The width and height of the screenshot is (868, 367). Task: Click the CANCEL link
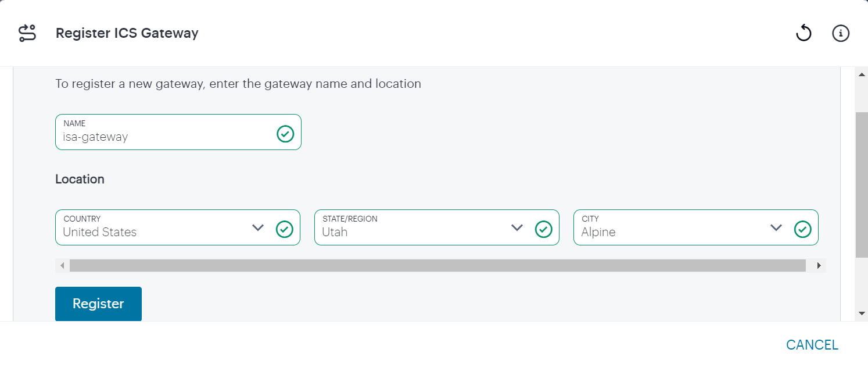click(x=812, y=344)
